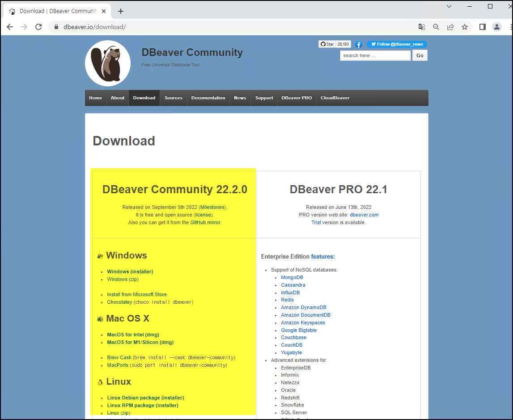Open the tab search chevron
Viewport: 513px width, 420px height.
449,6
